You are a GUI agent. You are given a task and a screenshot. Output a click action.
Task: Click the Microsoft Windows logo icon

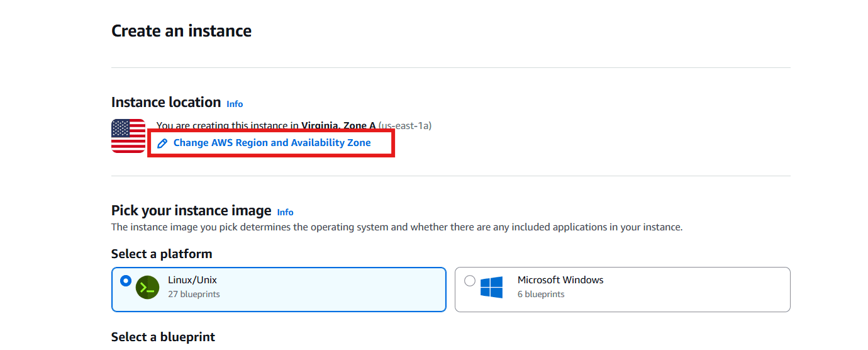[x=491, y=288]
